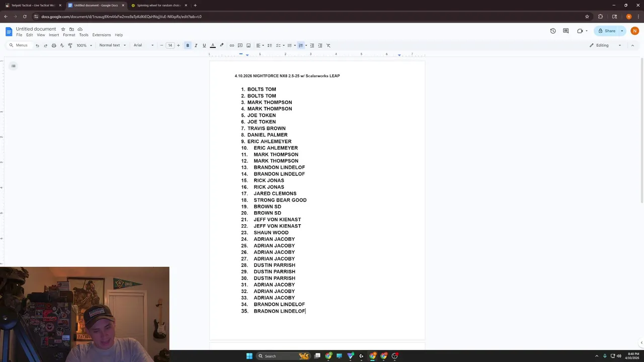The width and height of the screenshot is (644, 362).
Task: Click the Windows taskbar Search box
Action: [284, 356]
